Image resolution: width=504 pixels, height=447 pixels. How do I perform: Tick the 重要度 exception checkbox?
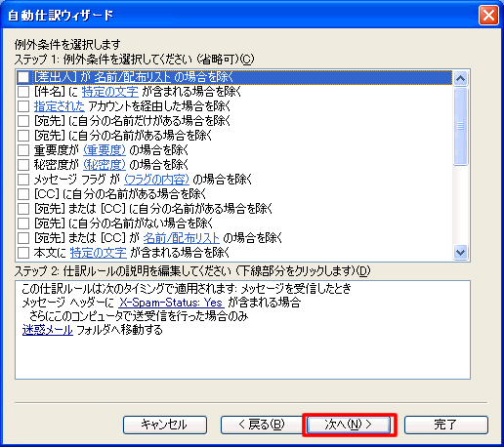point(23,150)
